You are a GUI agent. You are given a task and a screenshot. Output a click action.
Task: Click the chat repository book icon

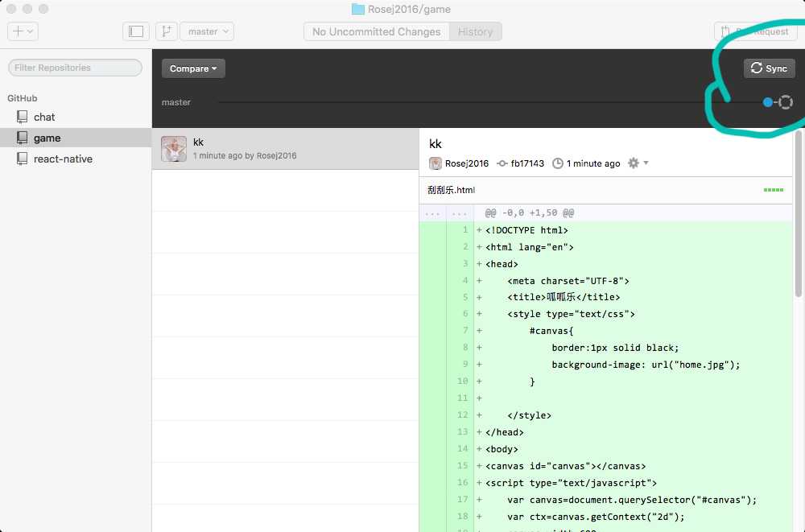point(22,117)
